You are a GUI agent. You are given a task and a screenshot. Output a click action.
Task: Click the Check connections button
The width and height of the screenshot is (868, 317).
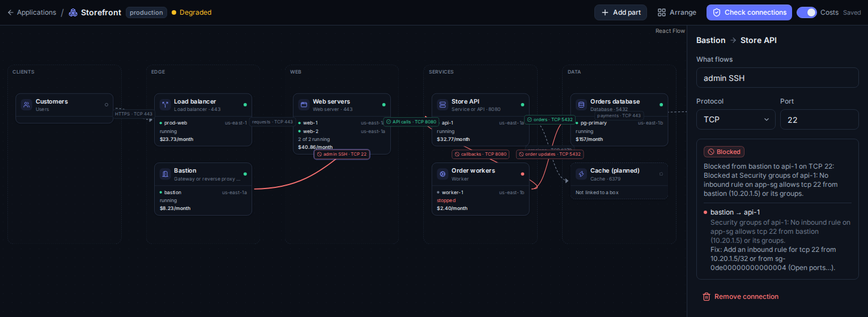749,12
